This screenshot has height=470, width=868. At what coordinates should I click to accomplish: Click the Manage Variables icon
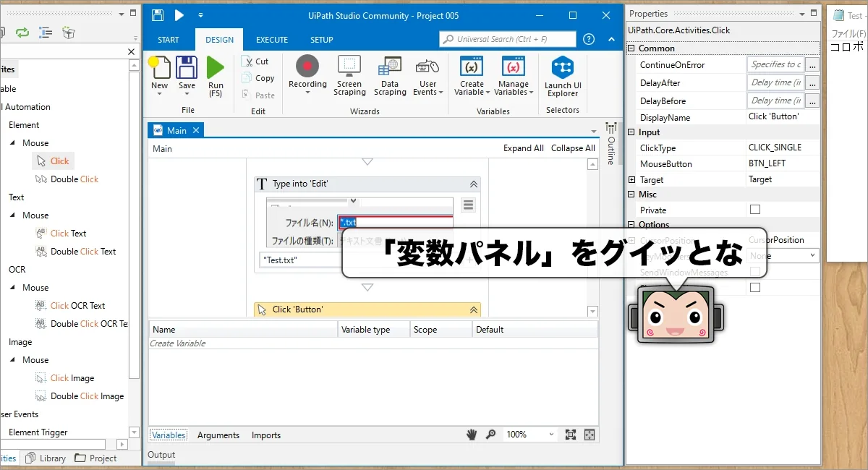click(514, 67)
